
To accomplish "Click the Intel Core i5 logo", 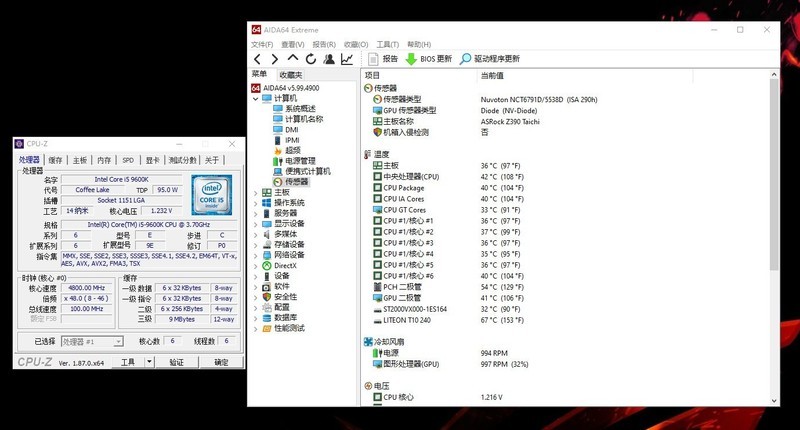I will (x=212, y=194).
